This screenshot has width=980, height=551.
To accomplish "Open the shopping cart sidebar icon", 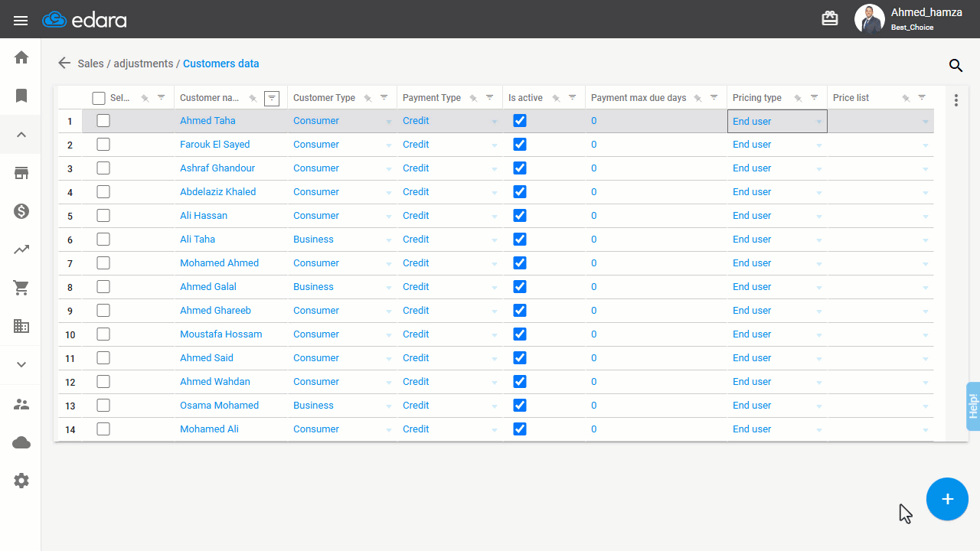I will [21, 288].
